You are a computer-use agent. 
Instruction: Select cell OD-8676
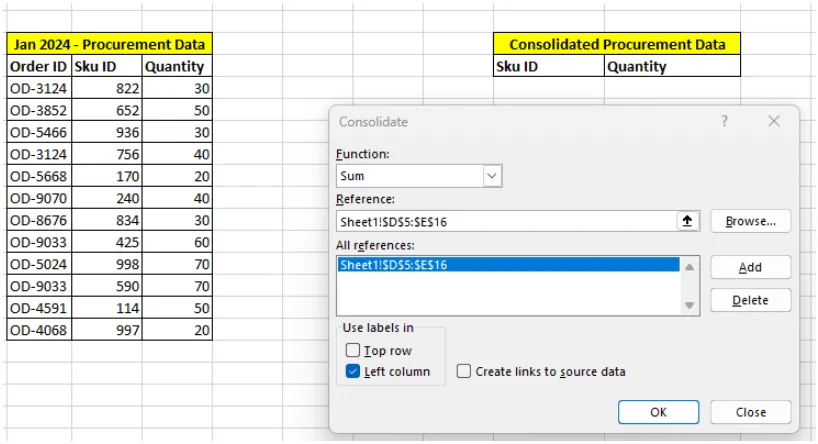click(39, 220)
